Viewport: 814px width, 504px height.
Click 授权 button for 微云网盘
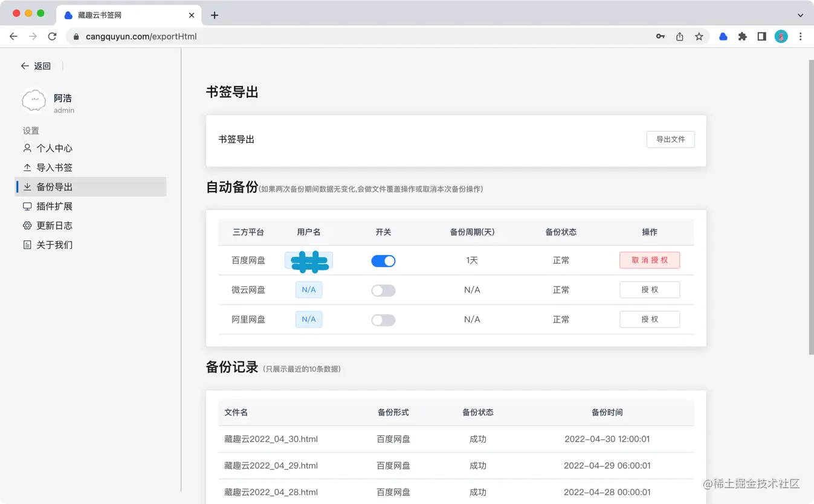click(x=650, y=289)
